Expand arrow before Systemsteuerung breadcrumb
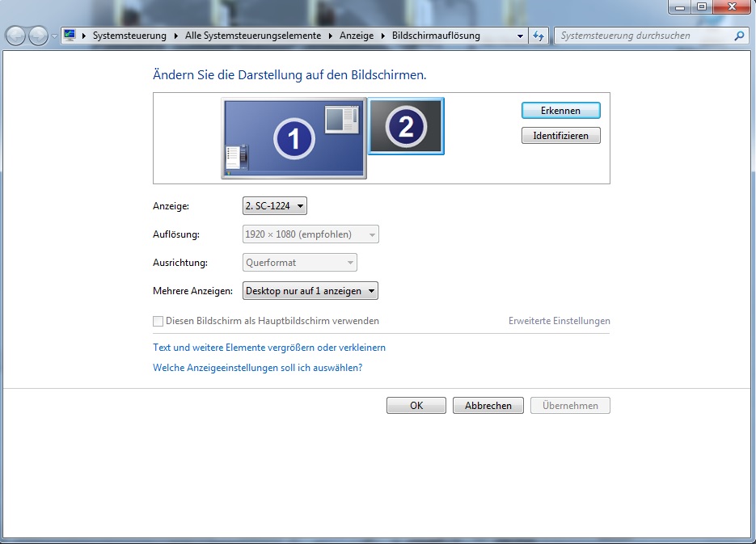The height and width of the screenshot is (544, 756). 84,36
